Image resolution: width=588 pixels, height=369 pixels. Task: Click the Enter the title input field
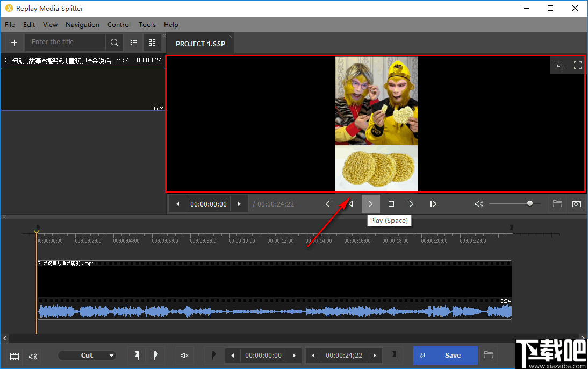click(x=65, y=42)
